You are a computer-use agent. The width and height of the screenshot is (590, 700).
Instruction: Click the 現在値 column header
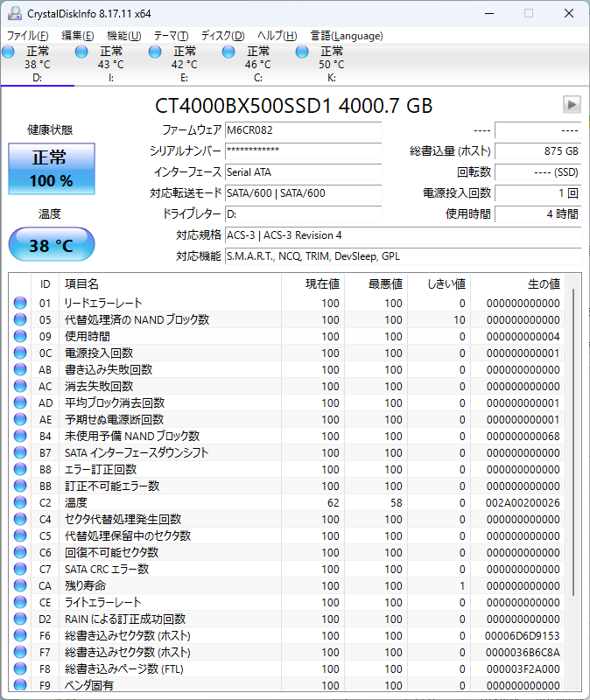point(313,283)
